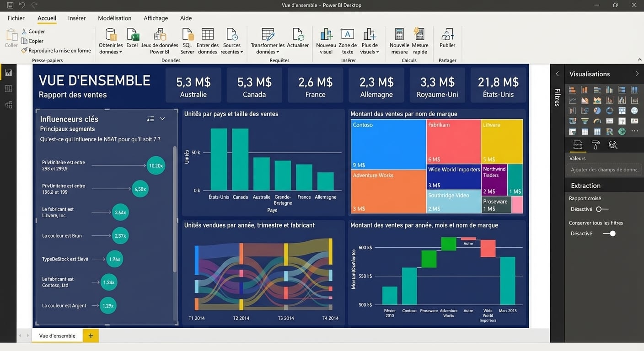
Task: Select the map globe visual
Action: 634,111
